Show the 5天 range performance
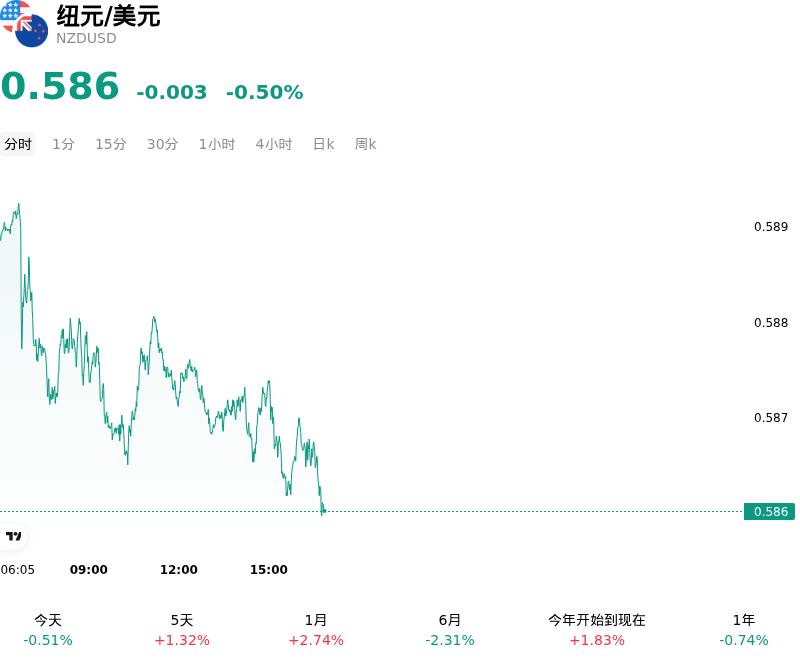The width and height of the screenshot is (800, 660). [x=182, y=630]
